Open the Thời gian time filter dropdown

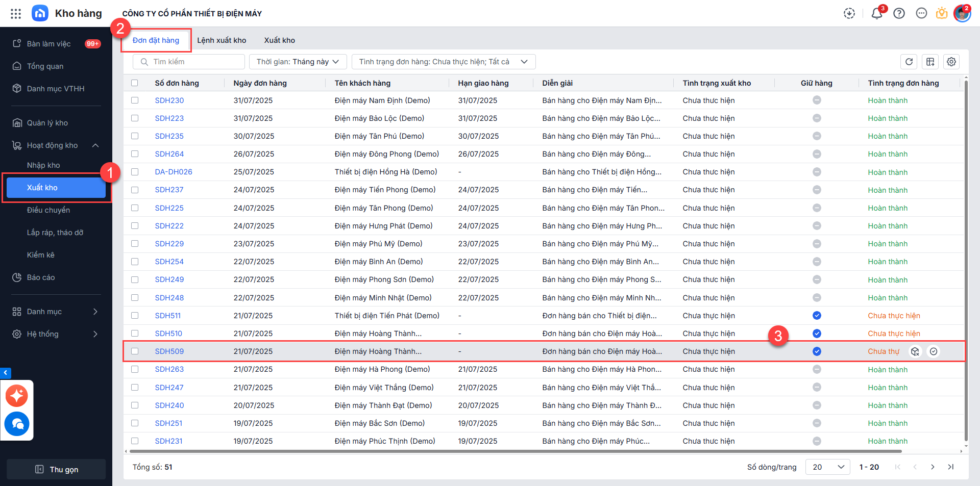[x=298, y=62]
